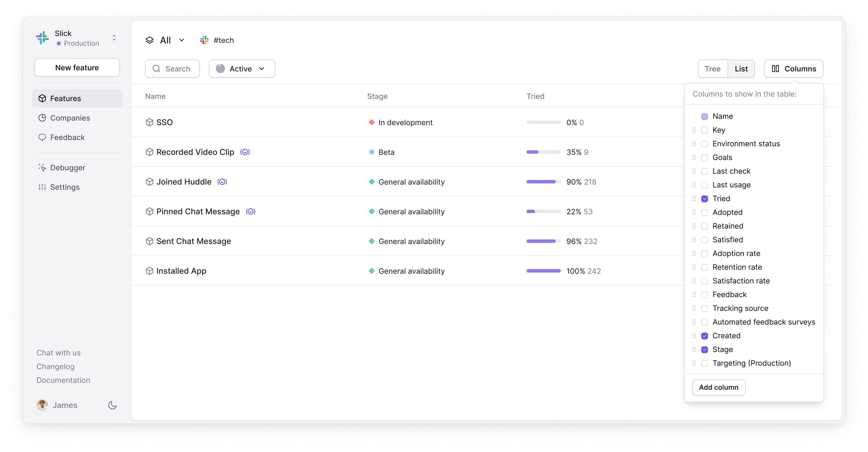Viewport: 868px width, 452px height.
Task: Enable the Key column checkbox
Action: pyautogui.click(x=705, y=130)
